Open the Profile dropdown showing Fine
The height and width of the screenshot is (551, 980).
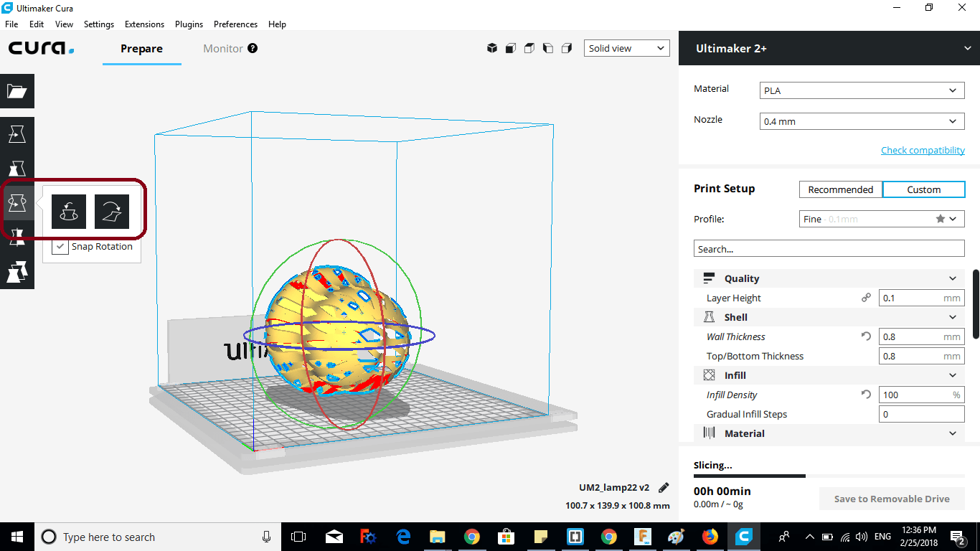coord(882,219)
